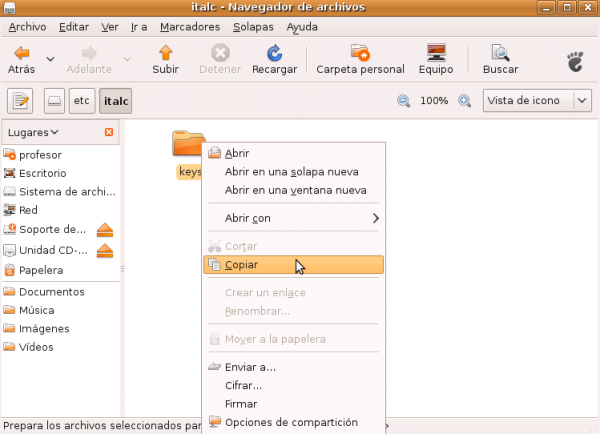This screenshot has width=600, height=434.
Task: Click the Subir up arrow icon
Action: click(165, 53)
